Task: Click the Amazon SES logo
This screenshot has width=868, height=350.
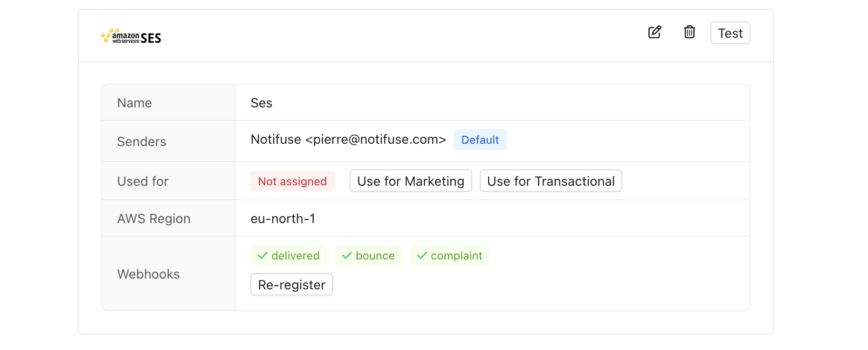Action: pyautogui.click(x=131, y=36)
